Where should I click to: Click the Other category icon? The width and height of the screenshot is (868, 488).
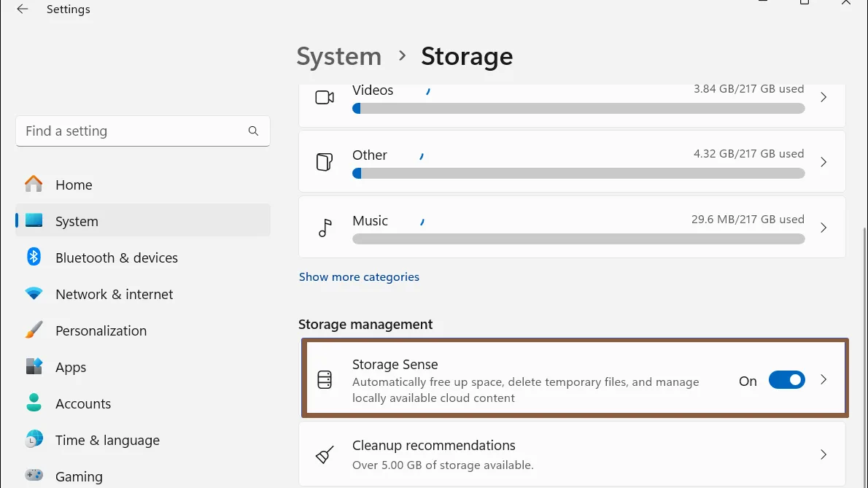coord(325,162)
